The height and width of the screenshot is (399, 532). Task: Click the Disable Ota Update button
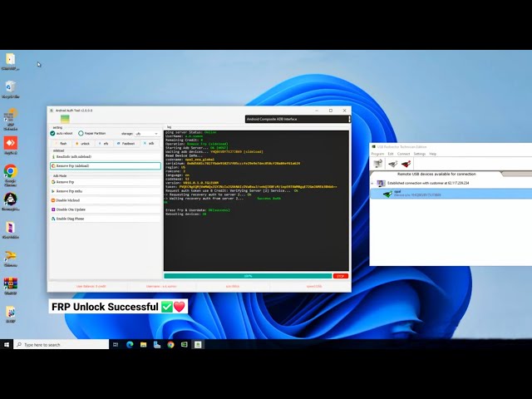coord(106,209)
